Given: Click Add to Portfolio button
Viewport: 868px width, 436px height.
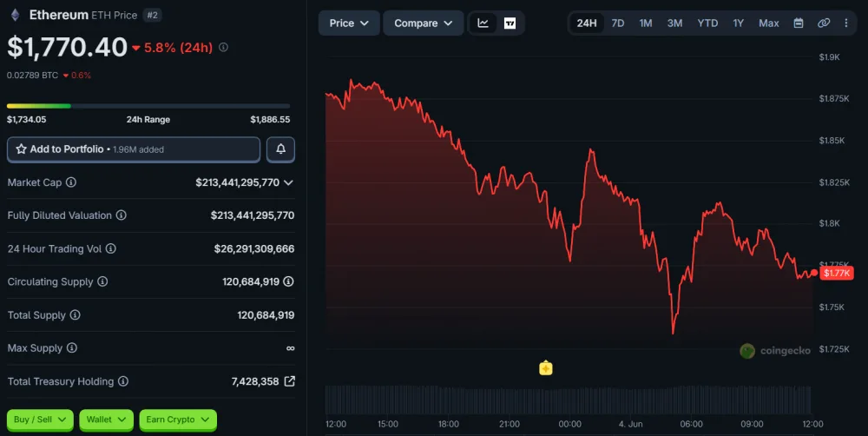Looking at the screenshot, I should (134, 149).
